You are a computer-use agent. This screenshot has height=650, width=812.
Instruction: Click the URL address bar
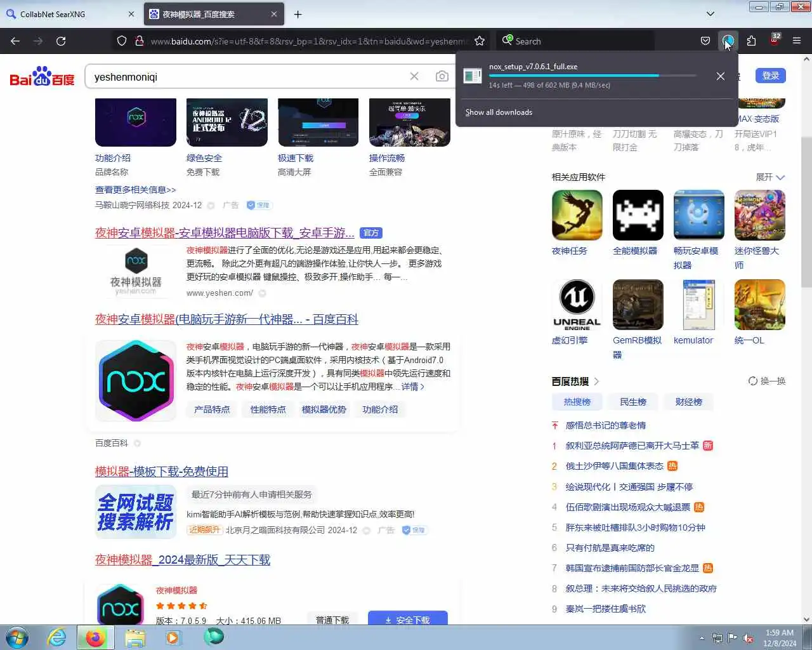[308, 41]
